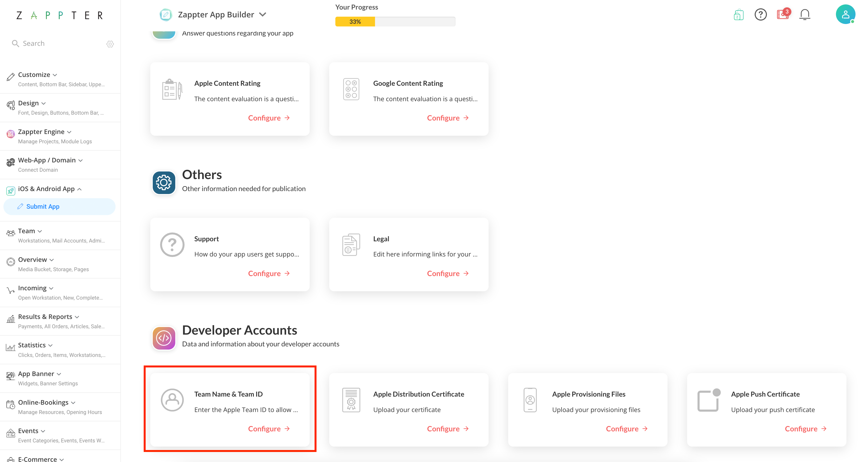Click the Incoming cart icon
Viewport: 868px width, 462px height.
point(11,290)
